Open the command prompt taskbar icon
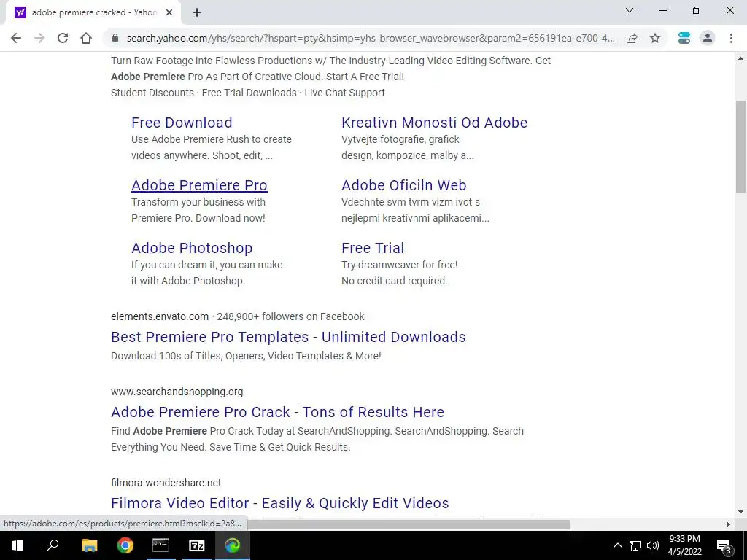Image resolution: width=747 pixels, height=560 pixels. click(160, 545)
